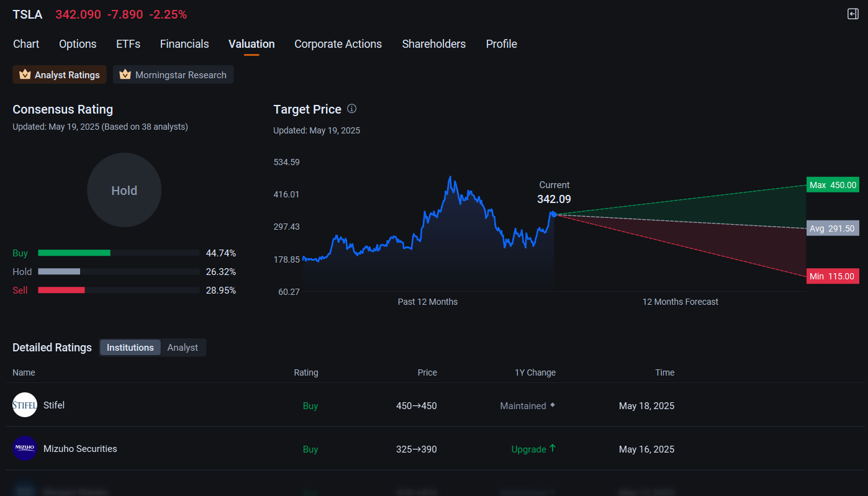Click the 534.59 axis value
Image resolution: width=868 pixels, height=496 pixels.
(287, 162)
